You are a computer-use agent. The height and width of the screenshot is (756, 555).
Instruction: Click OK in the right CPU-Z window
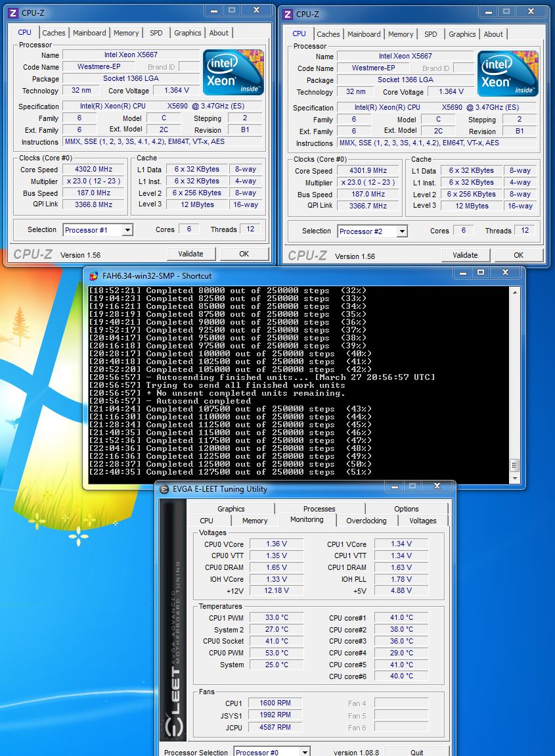click(x=519, y=255)
